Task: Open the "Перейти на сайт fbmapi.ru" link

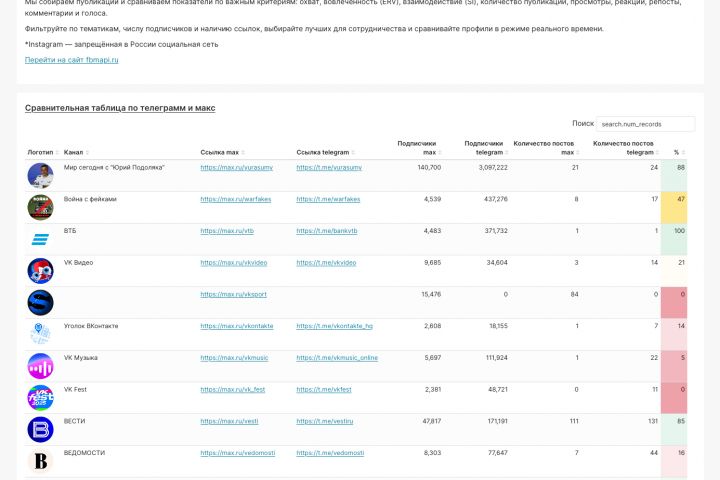Action: pos(71,60)
